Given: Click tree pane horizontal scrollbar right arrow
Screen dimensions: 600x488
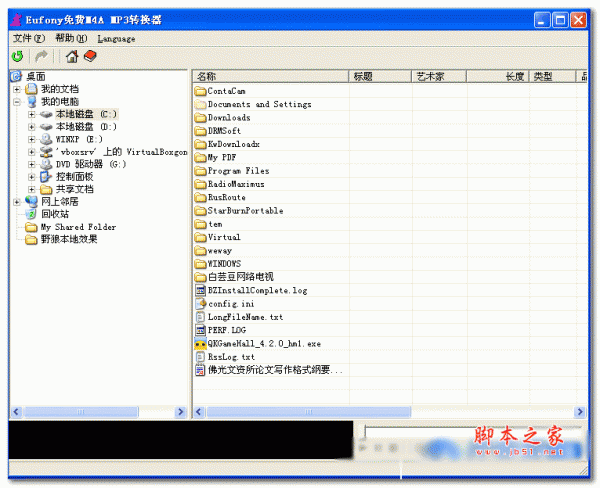Looking at the screenshot, I should (180, 412).
